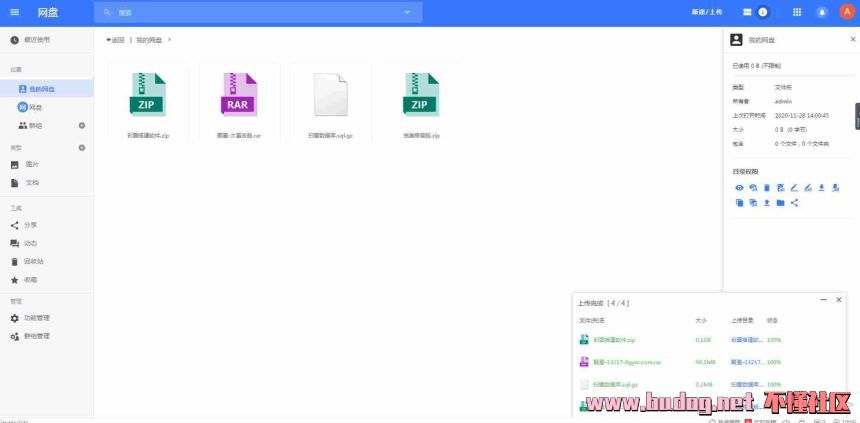Switch the file view layout icon
860x423 pixels.
(x=746, y=12)
